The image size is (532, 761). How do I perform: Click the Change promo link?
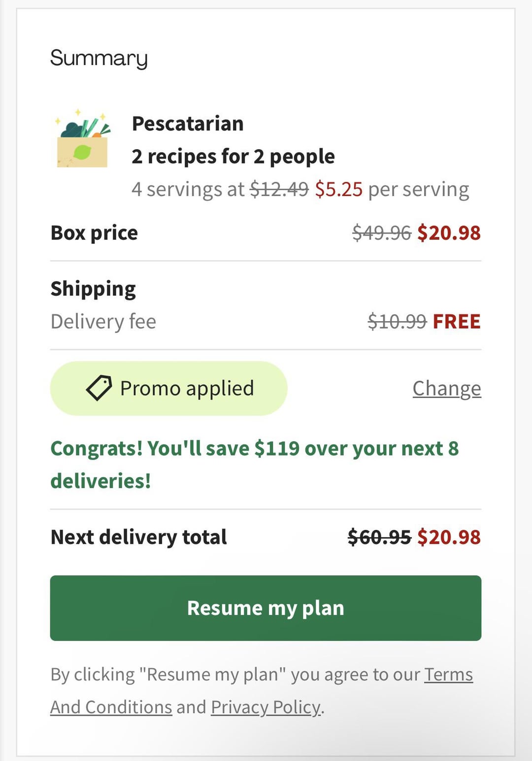[446, 388]
